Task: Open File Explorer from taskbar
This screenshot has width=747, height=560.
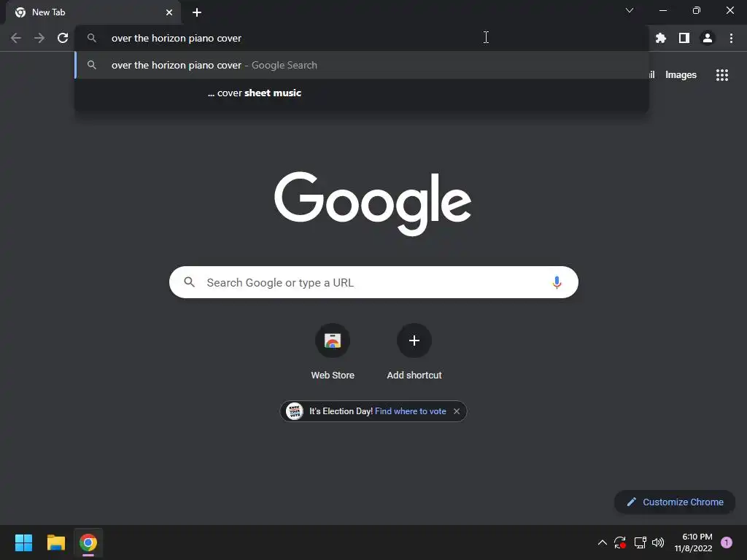Action: pos(55,542)
